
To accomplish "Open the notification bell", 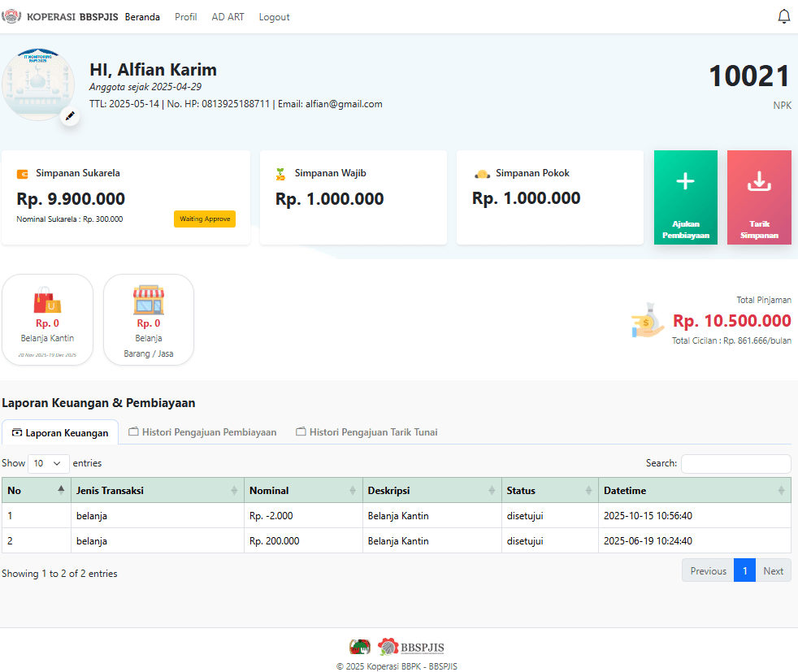I will point(783,17).
